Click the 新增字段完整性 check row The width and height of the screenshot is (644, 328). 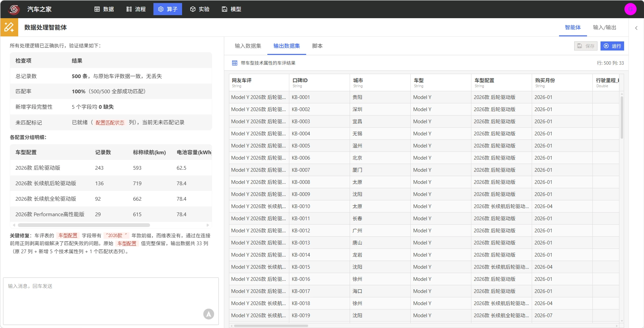(111, 107)
